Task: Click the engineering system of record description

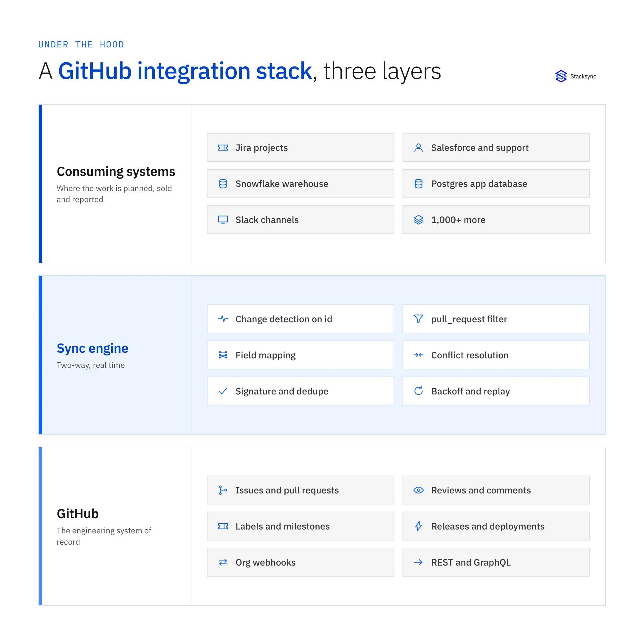Action: pos(104,536)
